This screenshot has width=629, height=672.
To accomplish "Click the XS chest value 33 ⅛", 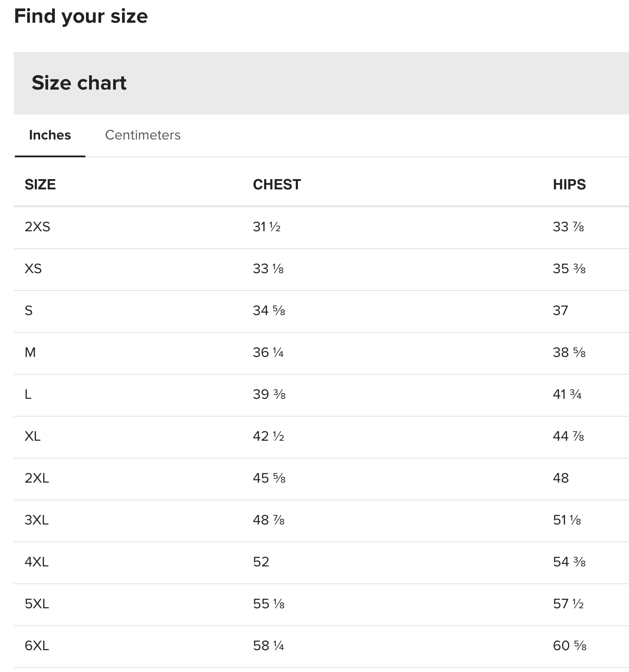I will click(x=268, y=269).
